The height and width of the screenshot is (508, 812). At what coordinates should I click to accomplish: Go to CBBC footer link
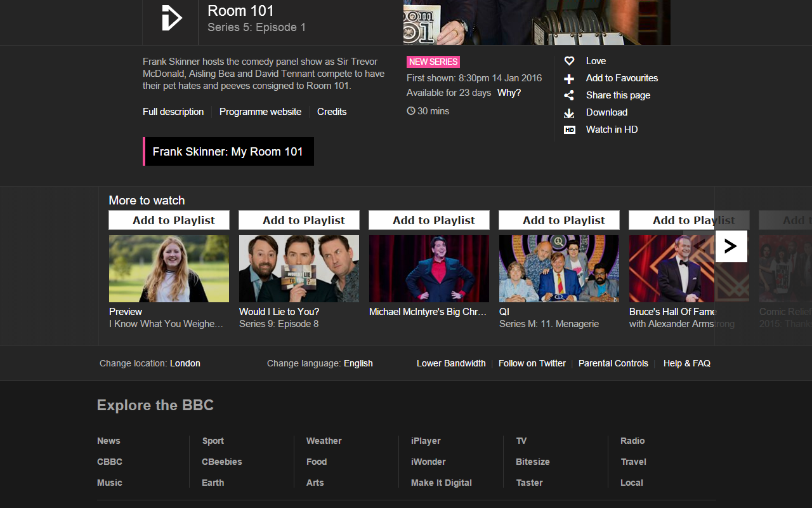click(110, 462)
